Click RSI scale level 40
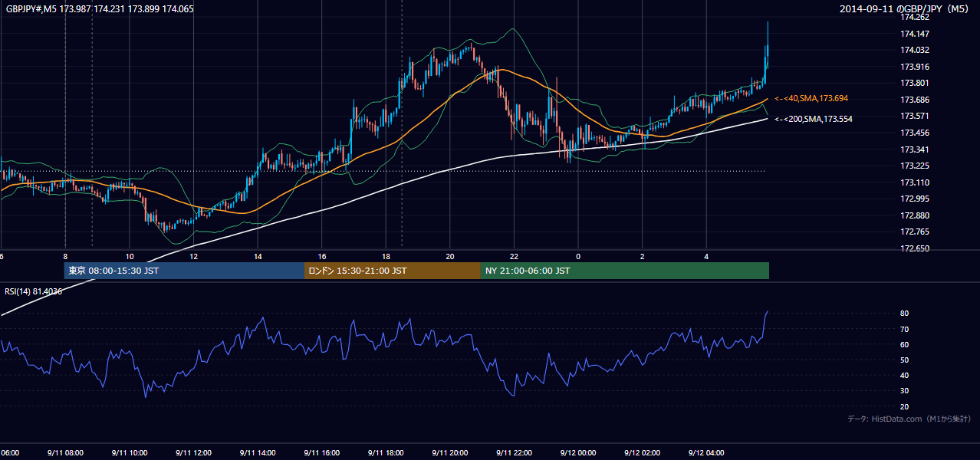This screenshot has height=460, width=980. pos(904,375)
